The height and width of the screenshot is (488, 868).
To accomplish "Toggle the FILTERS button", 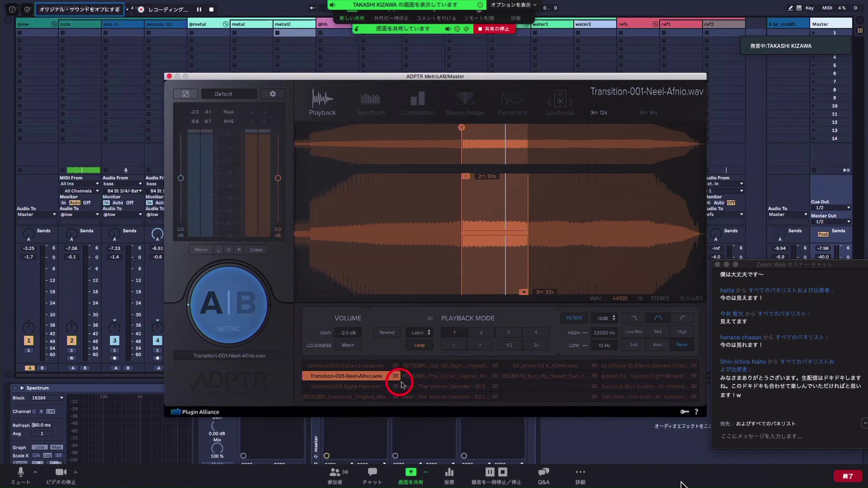I will pos(574,318).
